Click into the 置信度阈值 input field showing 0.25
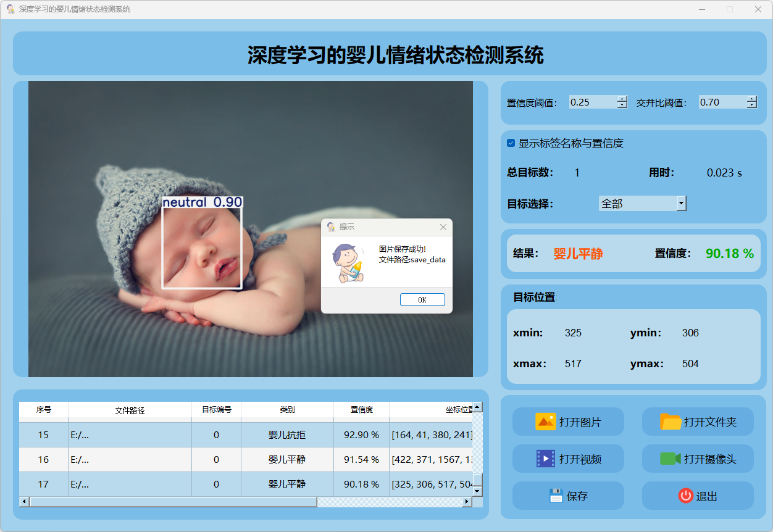 tap(591, 102)
